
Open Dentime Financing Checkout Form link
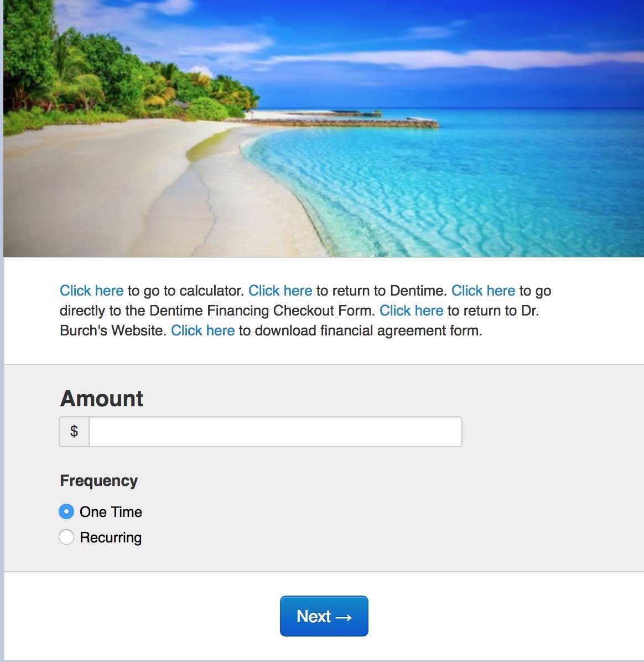(x=483, y=291)
